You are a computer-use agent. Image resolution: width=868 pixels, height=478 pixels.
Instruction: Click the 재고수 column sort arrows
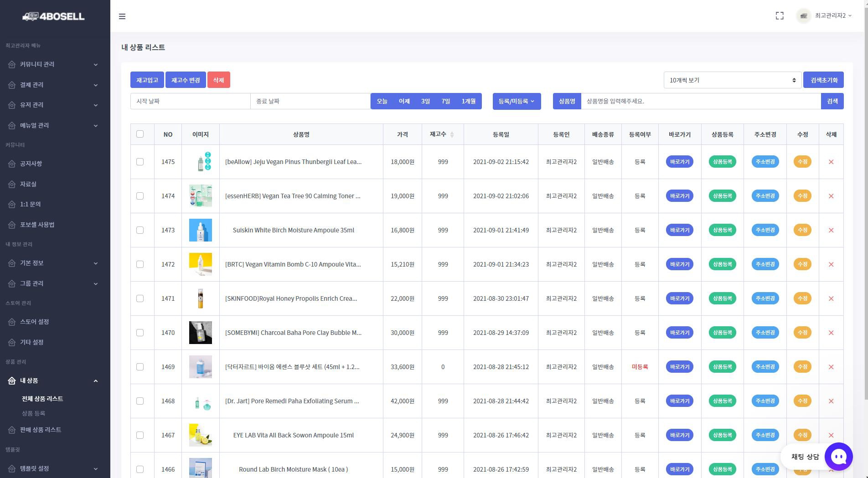452,134
